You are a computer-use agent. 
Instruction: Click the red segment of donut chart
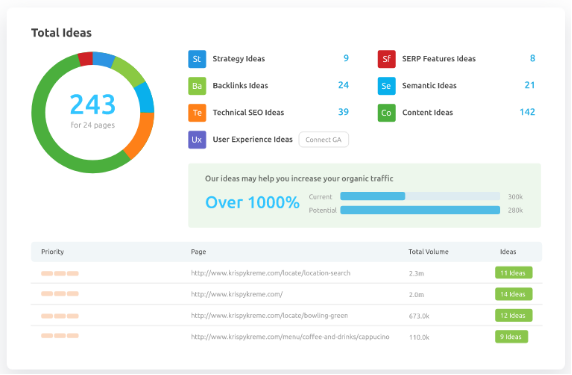pos(86,59)
